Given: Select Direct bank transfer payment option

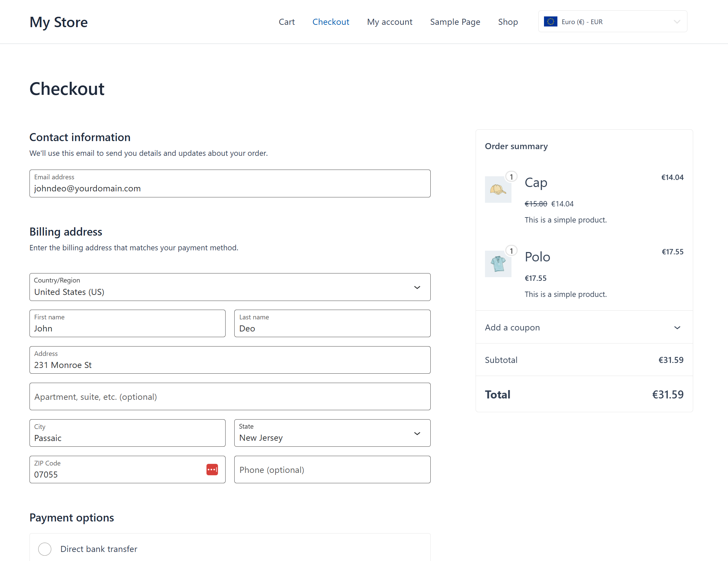Looking at the screenshot, I should click(x=45, y=549).
